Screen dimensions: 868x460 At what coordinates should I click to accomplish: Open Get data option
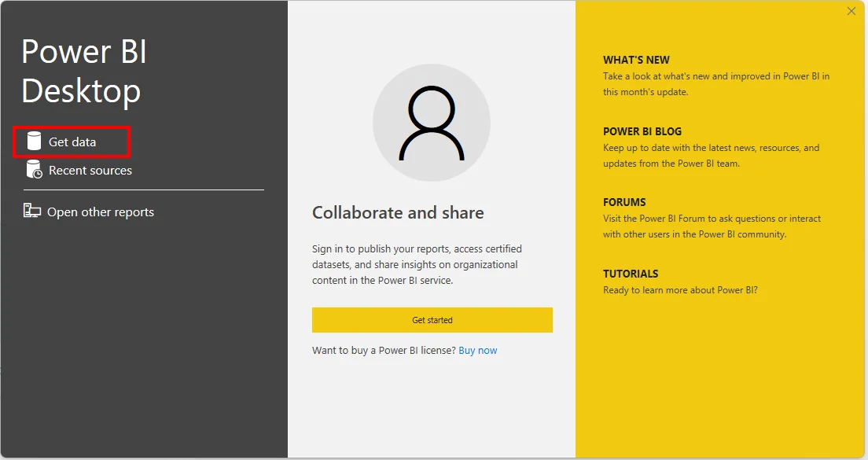pos(72,142)
